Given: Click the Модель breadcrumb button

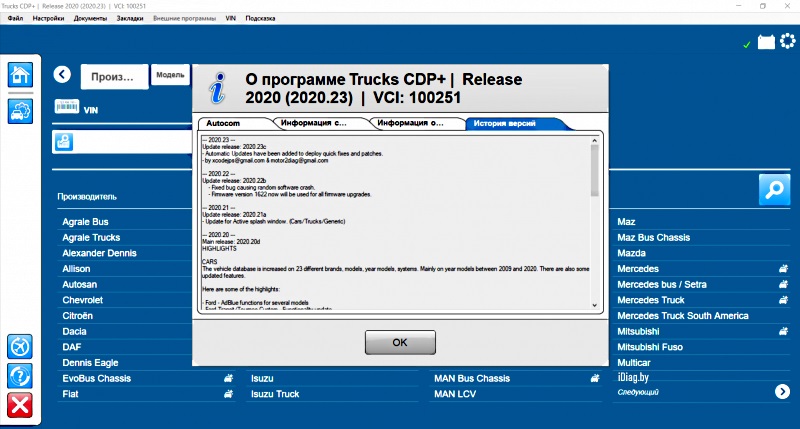Looking at the screenshot, I should coord(170,75).
